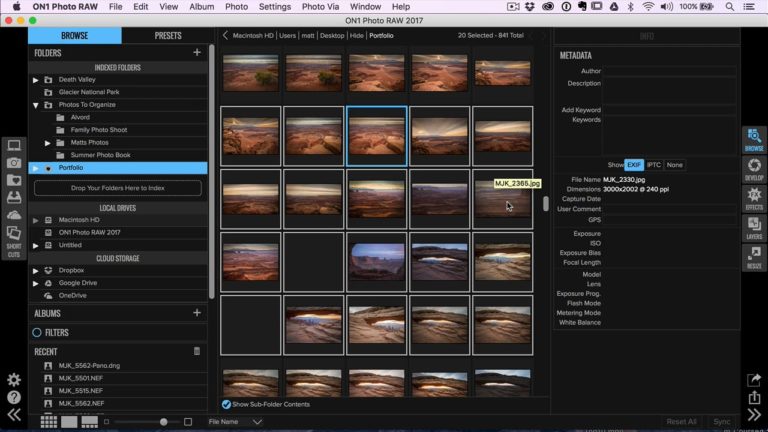Click the Reset All button
Image resolution: width=768 pixels, height=432 pixels.
pyautogui.click(x=681, y=422)
